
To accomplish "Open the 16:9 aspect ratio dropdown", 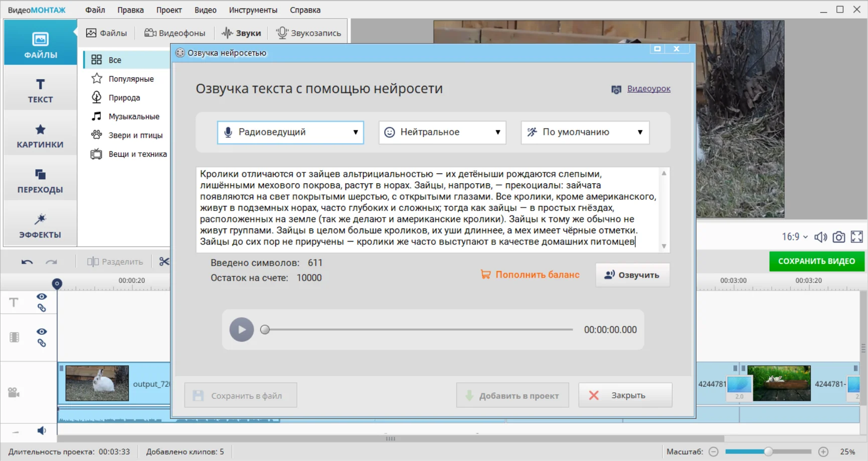I will [795, 237].
